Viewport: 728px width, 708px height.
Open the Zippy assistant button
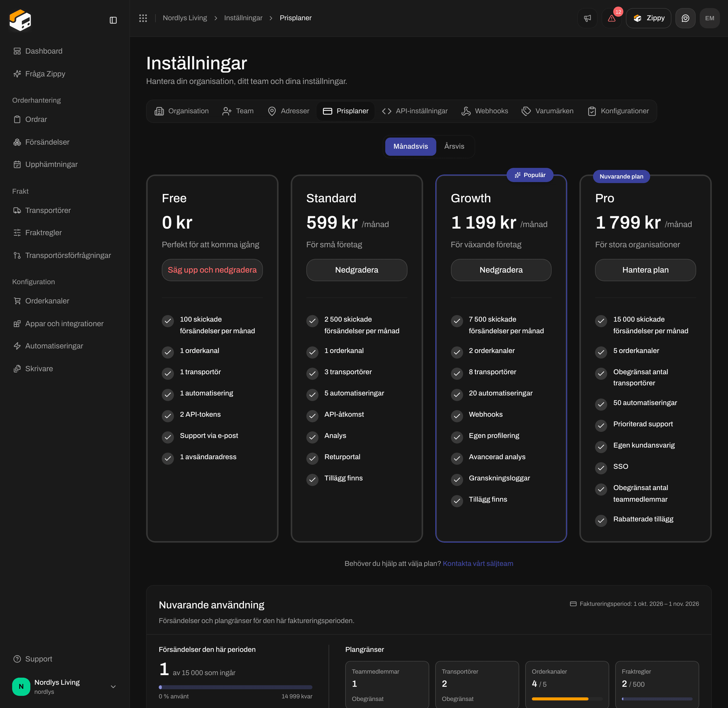(648, 18)
